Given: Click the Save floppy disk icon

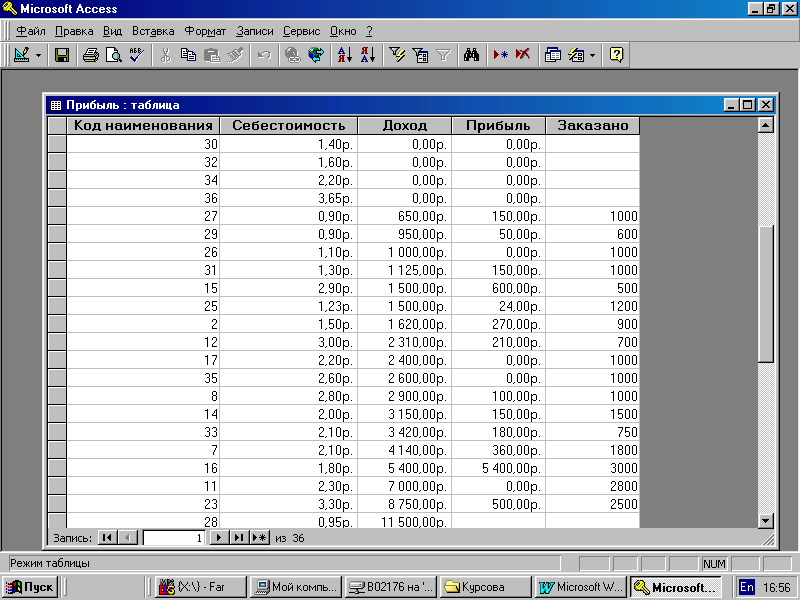Looking at the screenshot, I should point(62,55).
